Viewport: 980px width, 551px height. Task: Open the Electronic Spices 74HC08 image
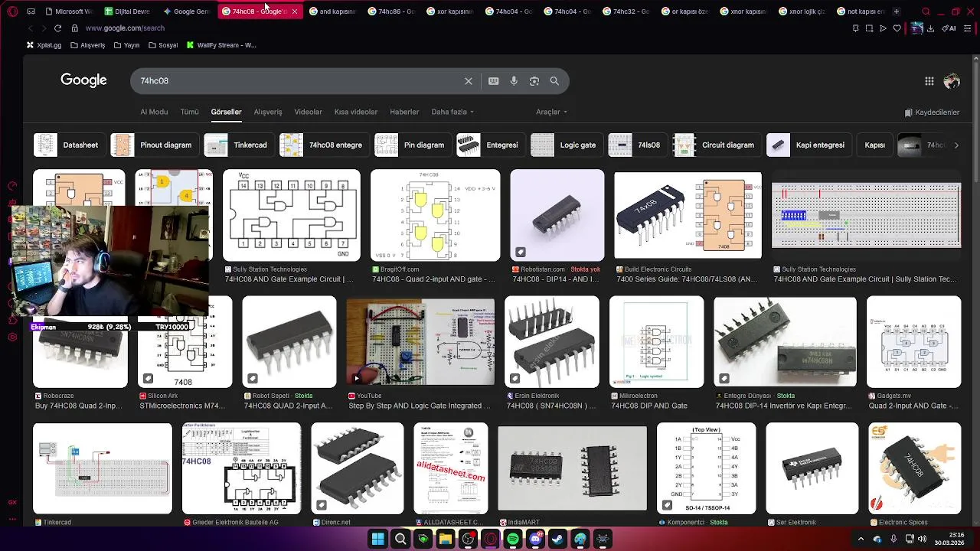[914, 468]
